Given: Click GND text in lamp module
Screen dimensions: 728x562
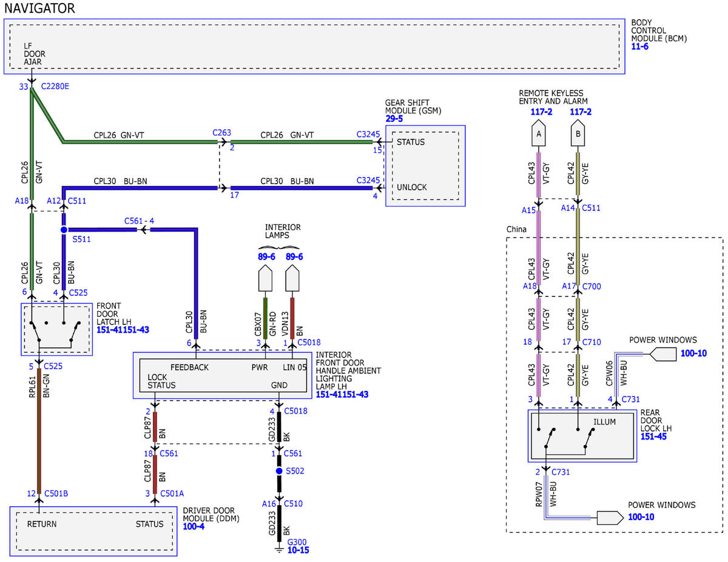Looking at the screenshot, I should tap(280, 385).
